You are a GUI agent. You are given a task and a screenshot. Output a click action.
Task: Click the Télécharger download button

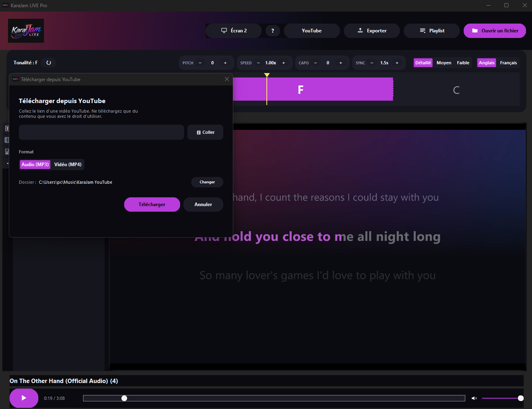coord(152,204)
